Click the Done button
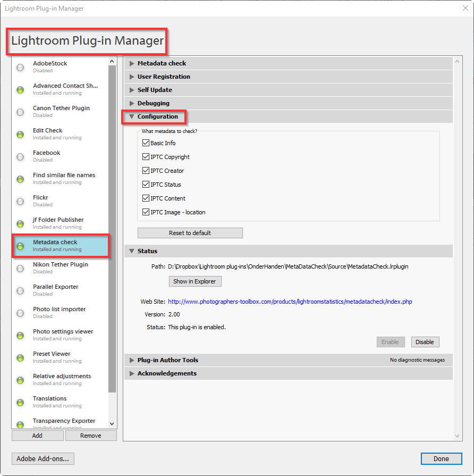The height and width of the screenshot is (476, 474). tap(441, 458)
